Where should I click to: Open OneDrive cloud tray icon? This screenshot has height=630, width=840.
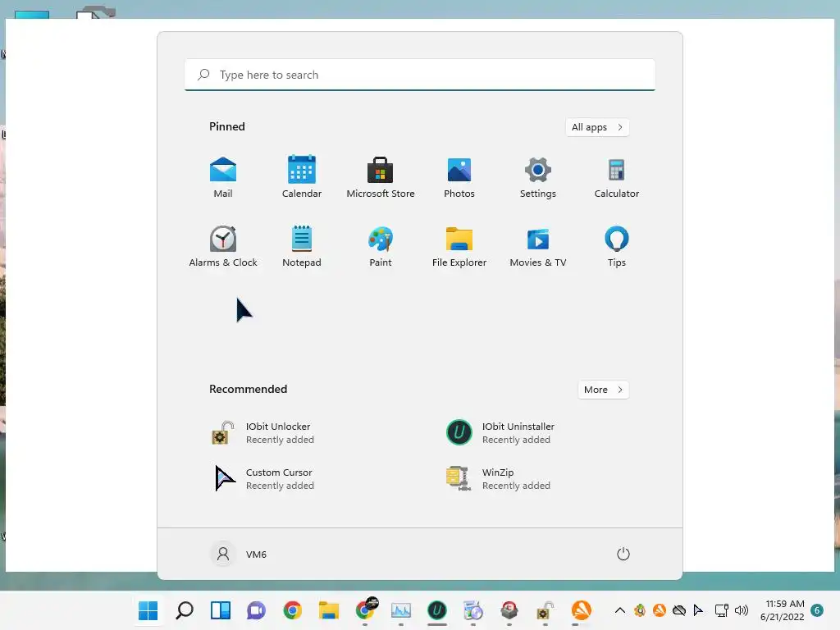(678, 610)
